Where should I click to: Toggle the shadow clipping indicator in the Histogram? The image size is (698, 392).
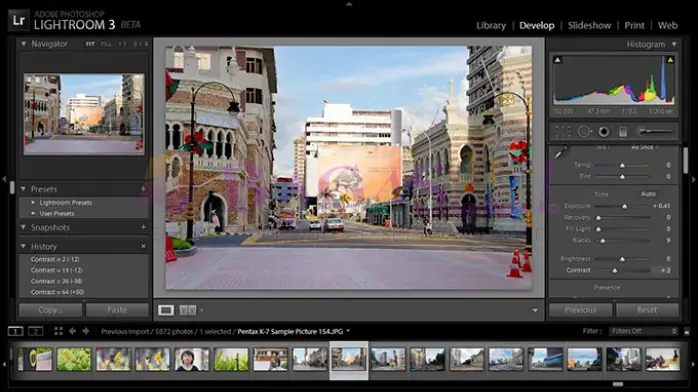click(557, 60)
